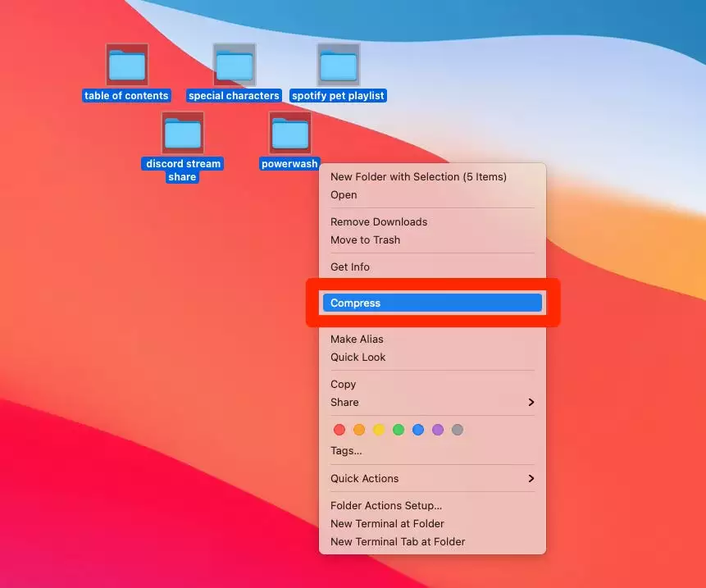Apply the yellow tag color
The height and width of the screenshot is (588, 706).
pos(379,430)
